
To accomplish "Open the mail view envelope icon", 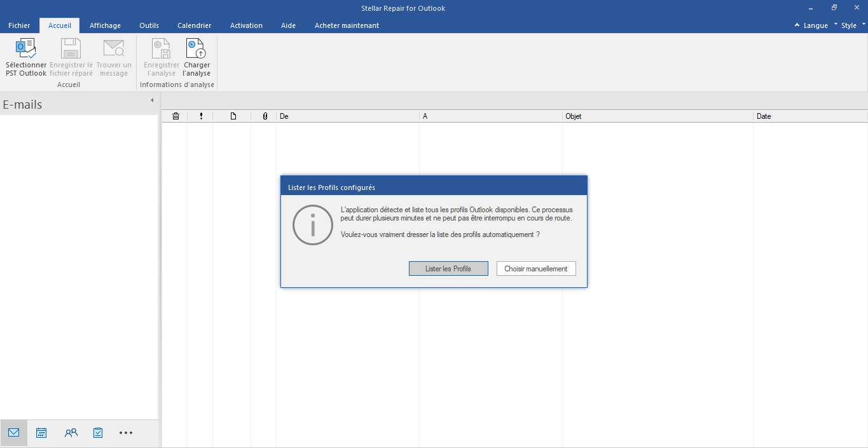I will click(14, 433).
